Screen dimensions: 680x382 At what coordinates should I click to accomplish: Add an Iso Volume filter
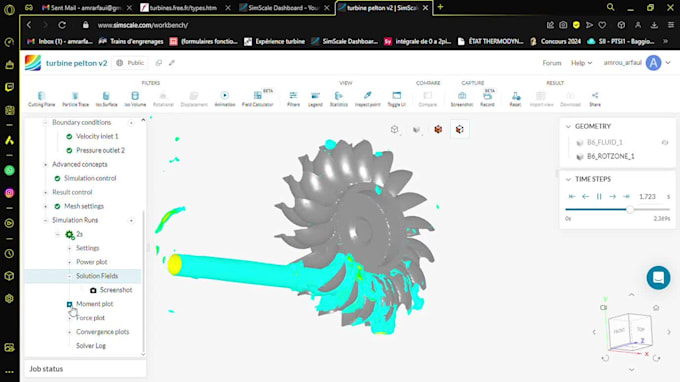point(135,99)
